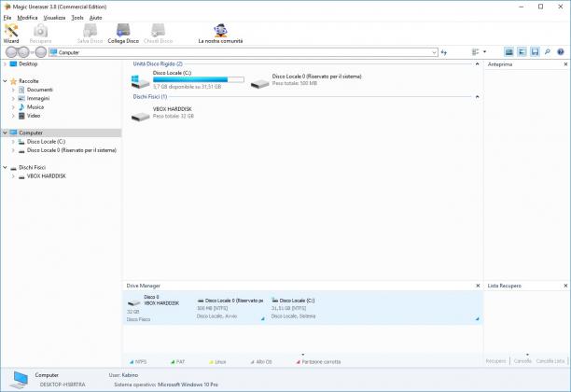Expand the Desktop tree node

pos(5,63)
